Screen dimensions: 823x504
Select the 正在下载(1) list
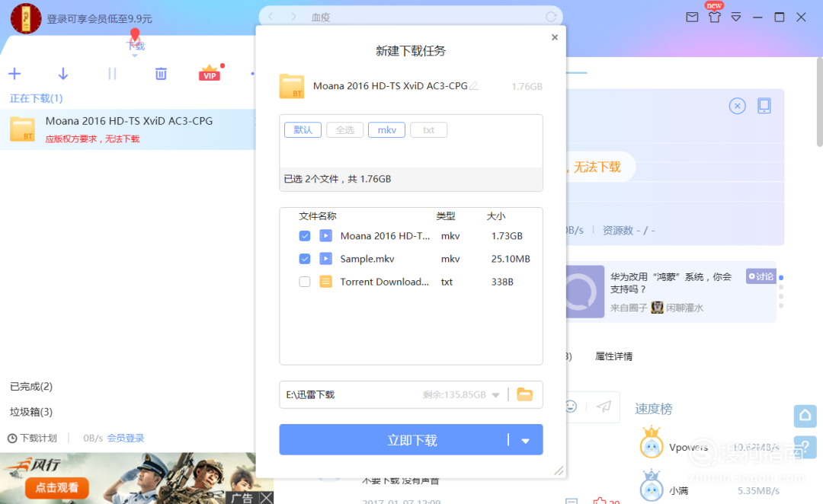coord(37,99)
